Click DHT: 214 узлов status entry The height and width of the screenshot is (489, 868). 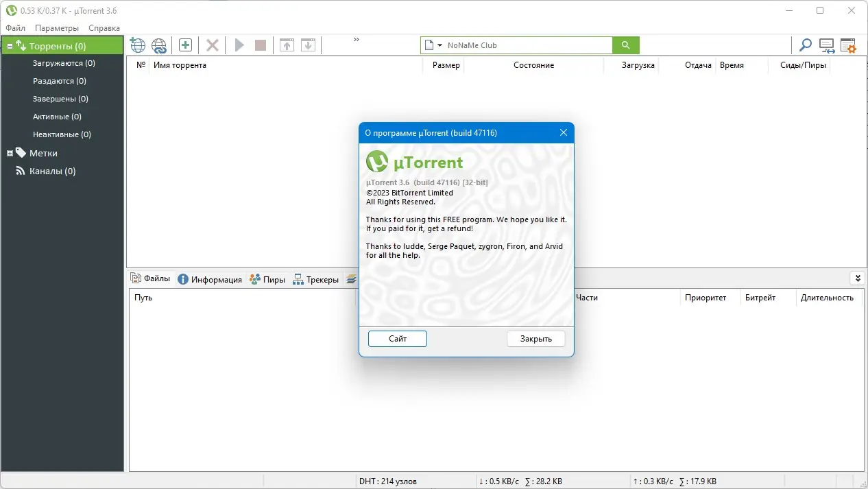pyautogui.click(x=387, y=481)
